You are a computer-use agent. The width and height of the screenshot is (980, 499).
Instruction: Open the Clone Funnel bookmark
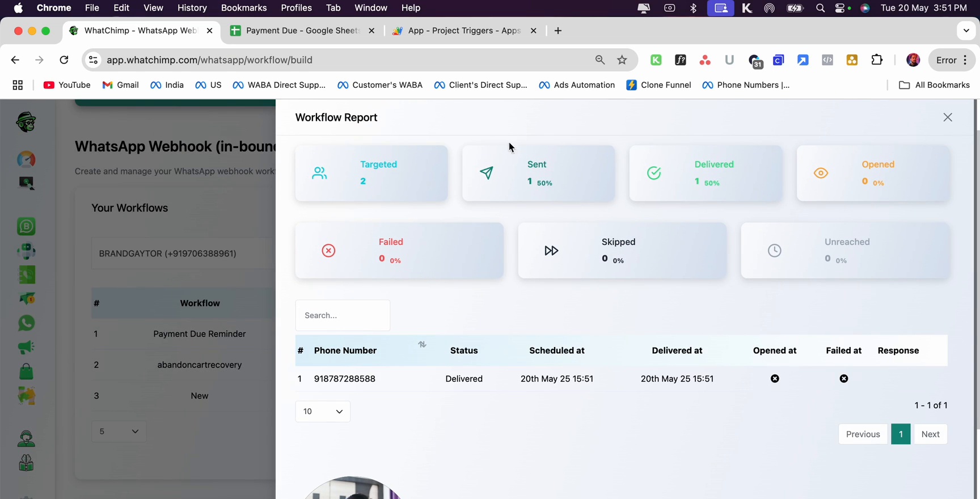click(x=658, y=85)
